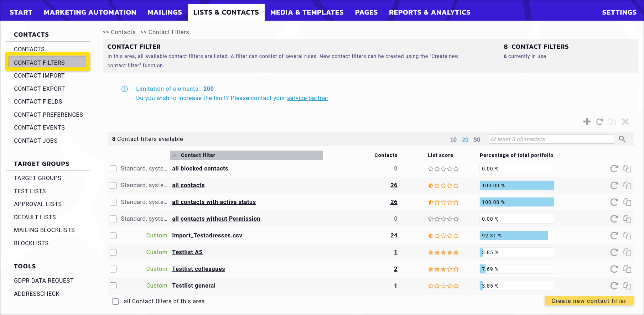Check the all contacts row checkbox
The height and width of the screenshot is (315, 644).
coord(113,185)
